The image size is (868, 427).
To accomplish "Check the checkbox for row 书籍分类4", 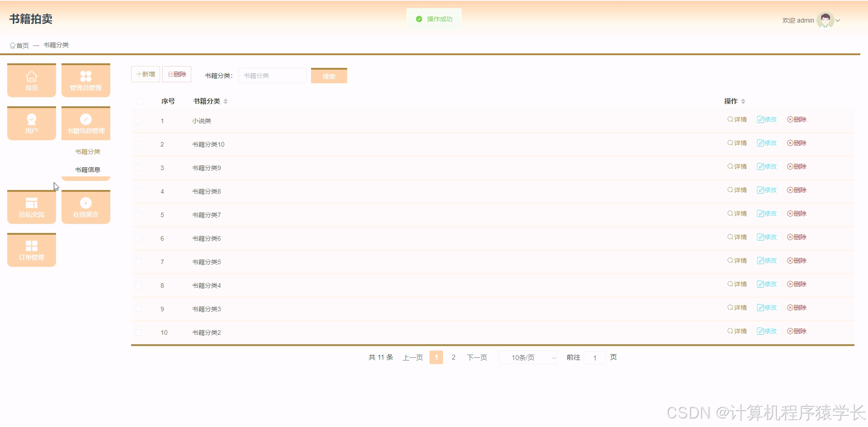I will click(139, 285).
